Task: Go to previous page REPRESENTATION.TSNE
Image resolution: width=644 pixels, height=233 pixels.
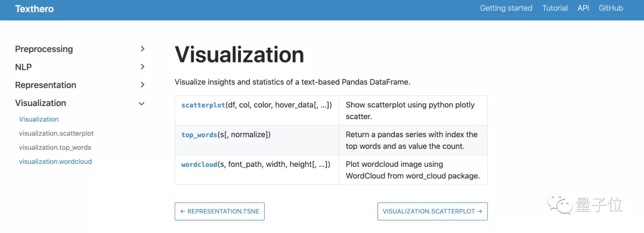Action: point(219,212)
